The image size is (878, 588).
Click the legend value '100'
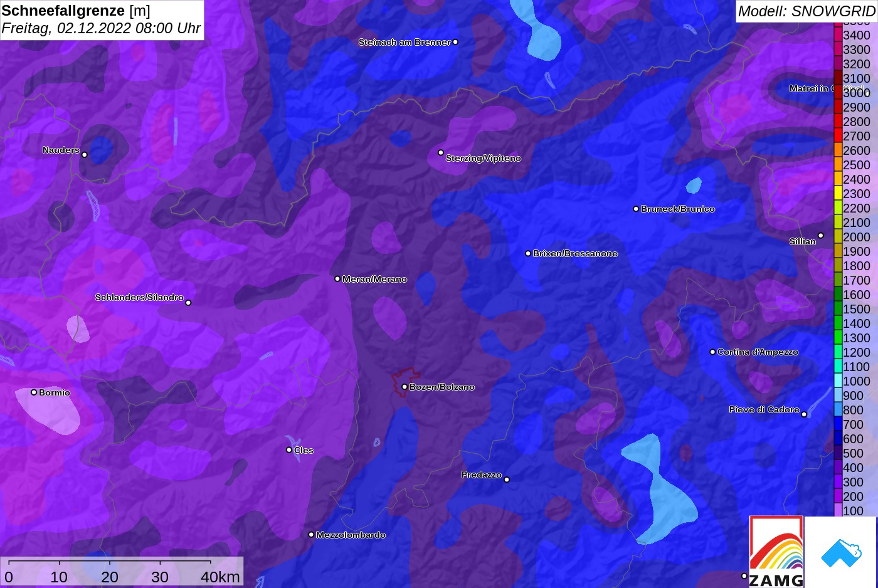pyautogui.click(x=853, y=511)
